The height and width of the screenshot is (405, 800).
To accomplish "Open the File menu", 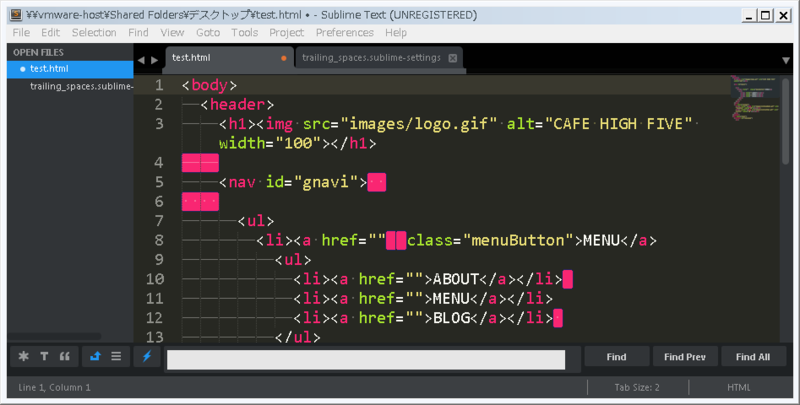I will 21,33.
